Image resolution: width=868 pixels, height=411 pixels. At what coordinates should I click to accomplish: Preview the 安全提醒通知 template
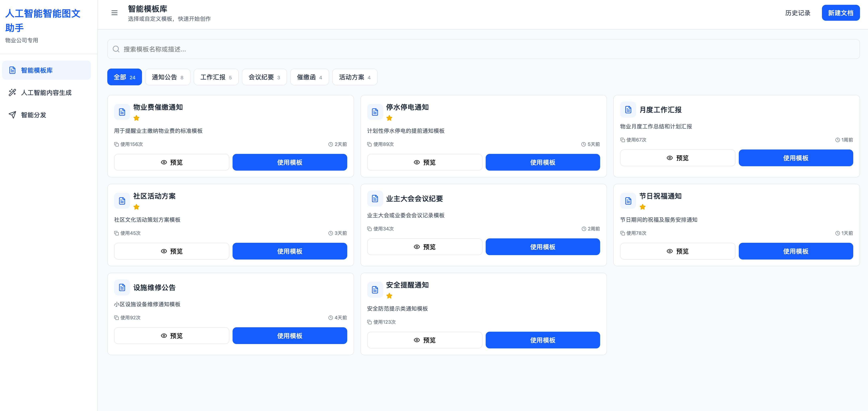[x=425, y=340]
